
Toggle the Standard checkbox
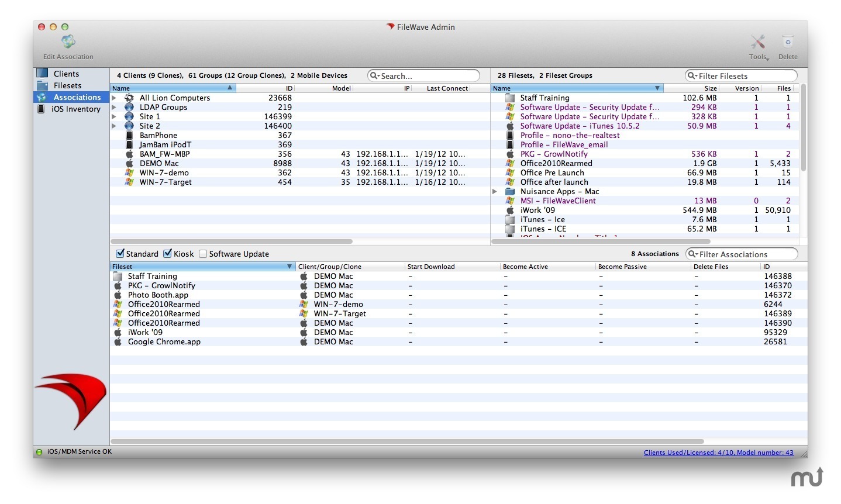120,254
